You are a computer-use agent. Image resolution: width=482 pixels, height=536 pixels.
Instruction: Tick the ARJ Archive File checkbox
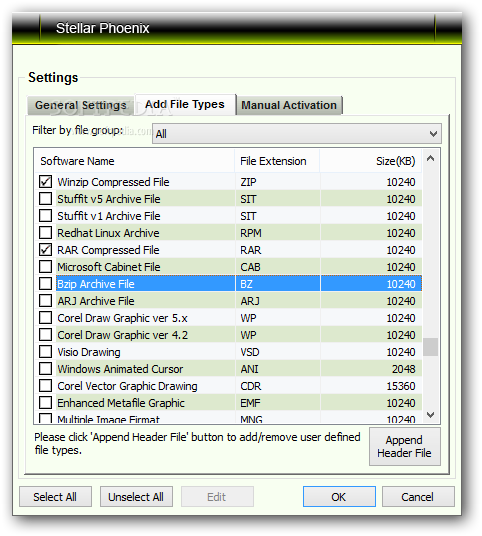pos(45,301)
